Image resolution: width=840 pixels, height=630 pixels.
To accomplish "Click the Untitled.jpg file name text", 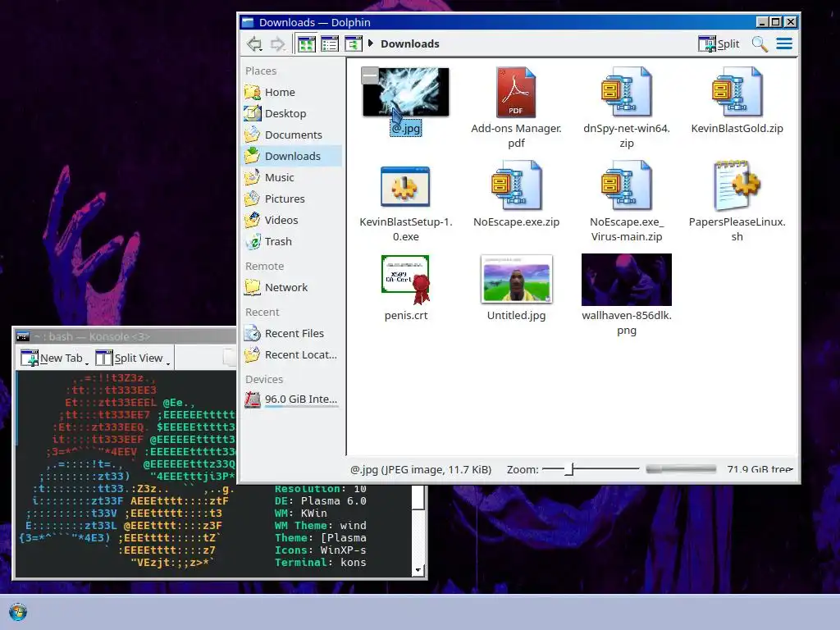I will pos(517,315).
